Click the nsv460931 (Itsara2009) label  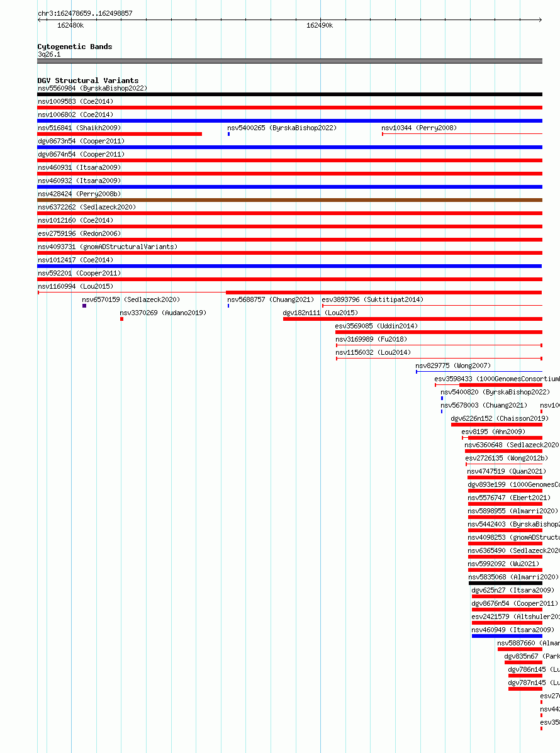[79, 167]
